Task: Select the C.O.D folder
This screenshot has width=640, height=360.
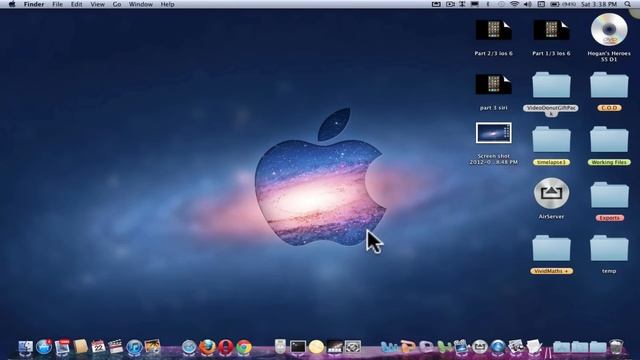Action: pyautogui.click(x=609, y=91)
